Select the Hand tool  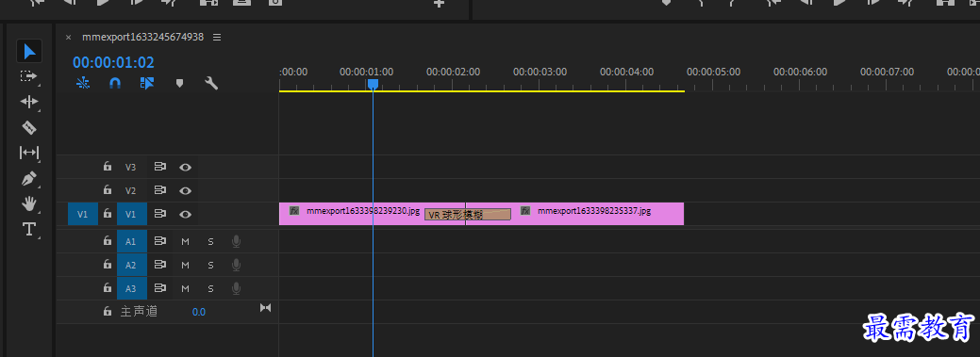click(x=28, y=203)
